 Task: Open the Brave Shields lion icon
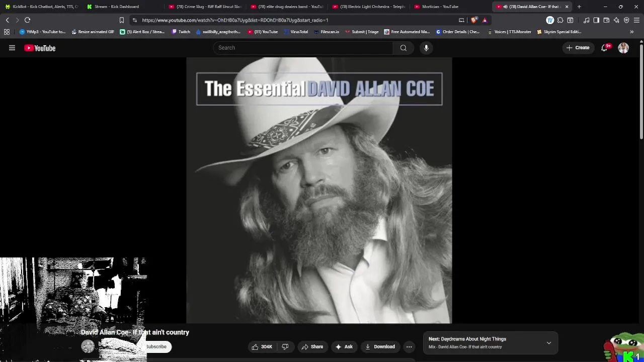click(474, 20)
